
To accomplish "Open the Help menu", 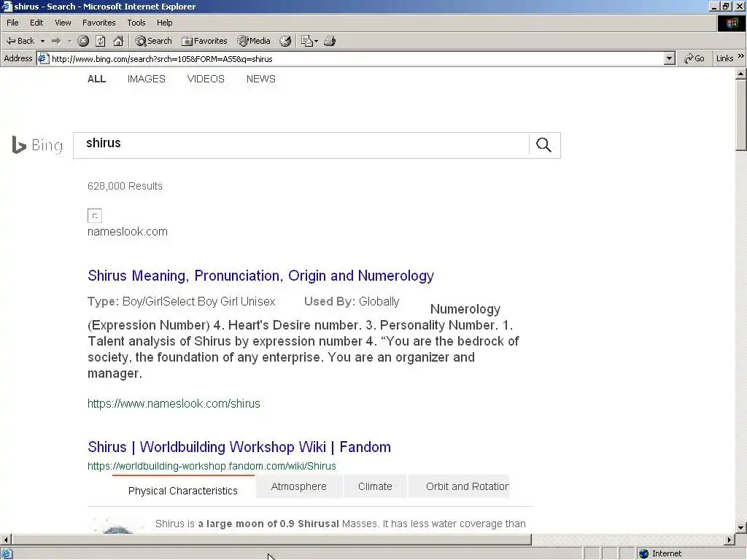I will tap(164, 23).
